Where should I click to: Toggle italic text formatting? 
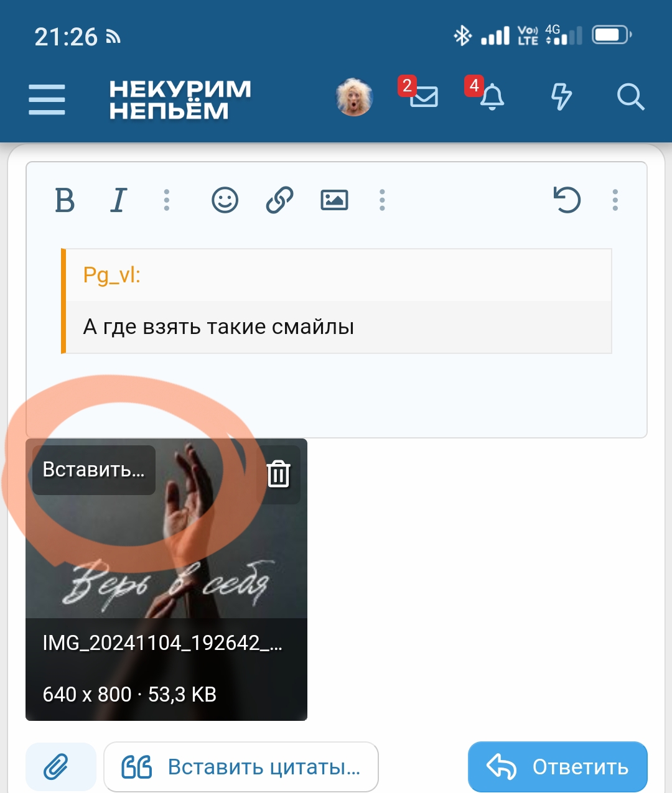(x=118, y=200)
